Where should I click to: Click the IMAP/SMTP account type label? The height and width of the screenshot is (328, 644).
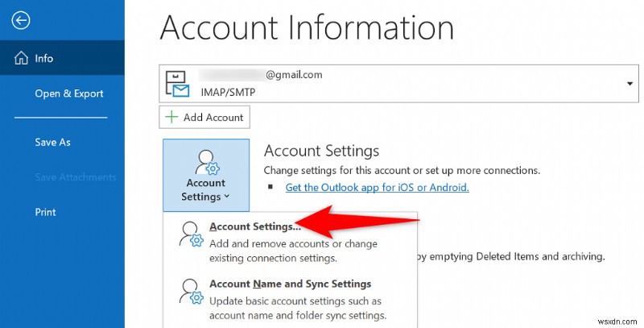[228, 92]
